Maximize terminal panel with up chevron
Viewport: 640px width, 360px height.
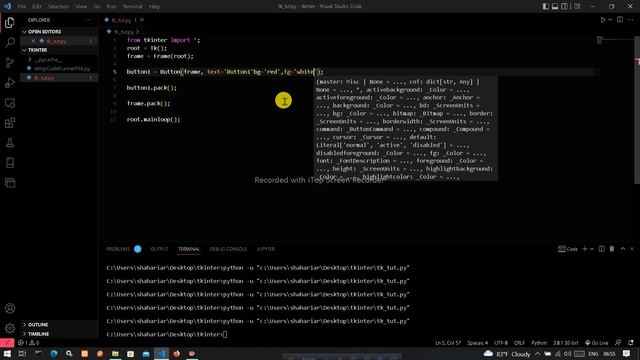(623, 249)
